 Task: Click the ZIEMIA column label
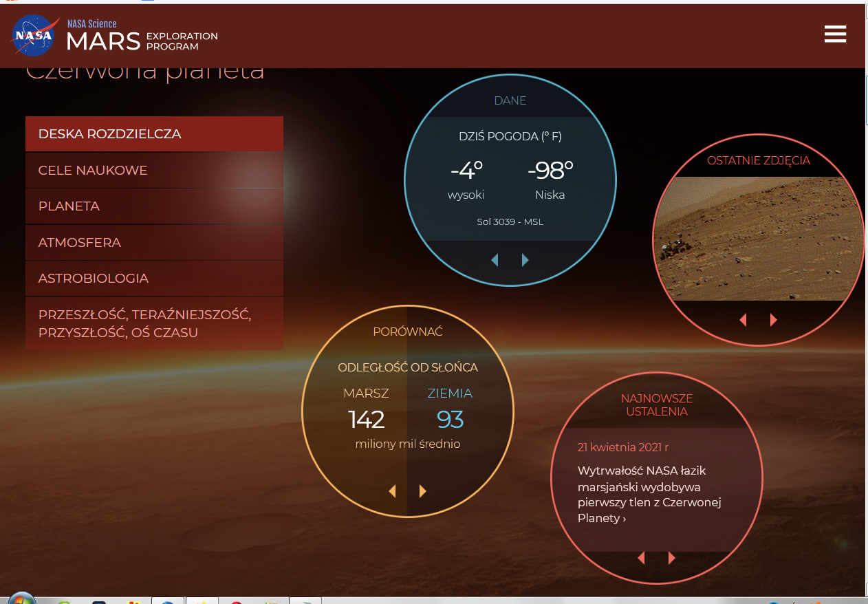coord(450,393)
